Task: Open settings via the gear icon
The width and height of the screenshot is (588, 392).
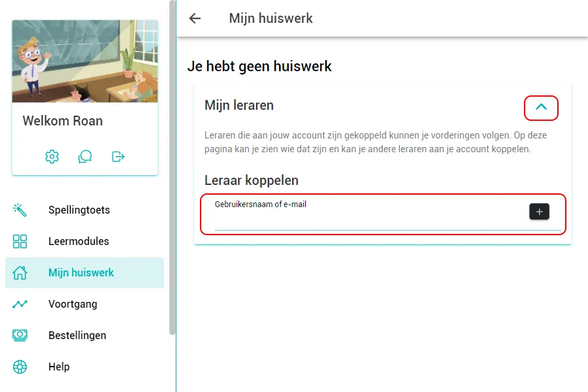Action: click(52, 156)
